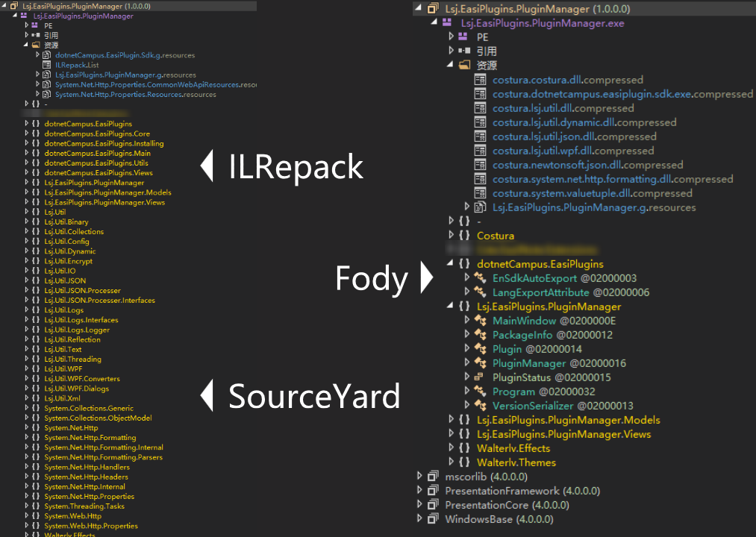Click the right pane 资源 folder icon
The width and height of the screenshot is (756, 537).
point(464,66)
